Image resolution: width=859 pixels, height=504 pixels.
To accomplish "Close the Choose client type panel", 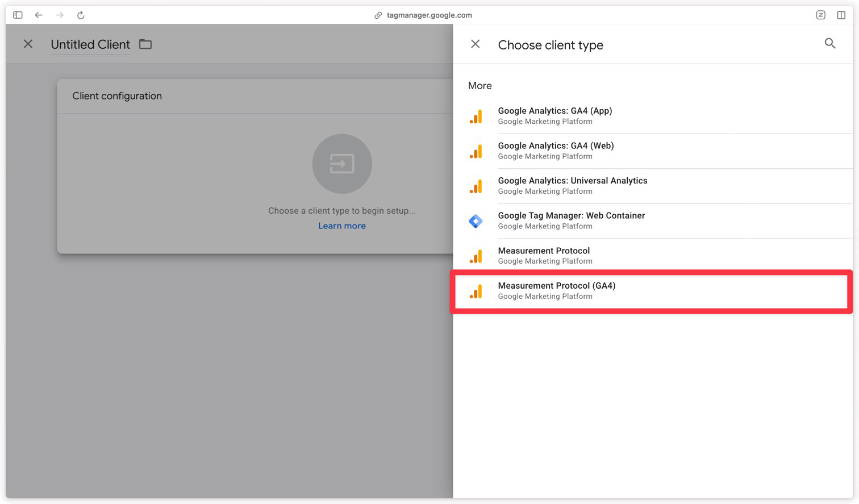I will [476, 44].
